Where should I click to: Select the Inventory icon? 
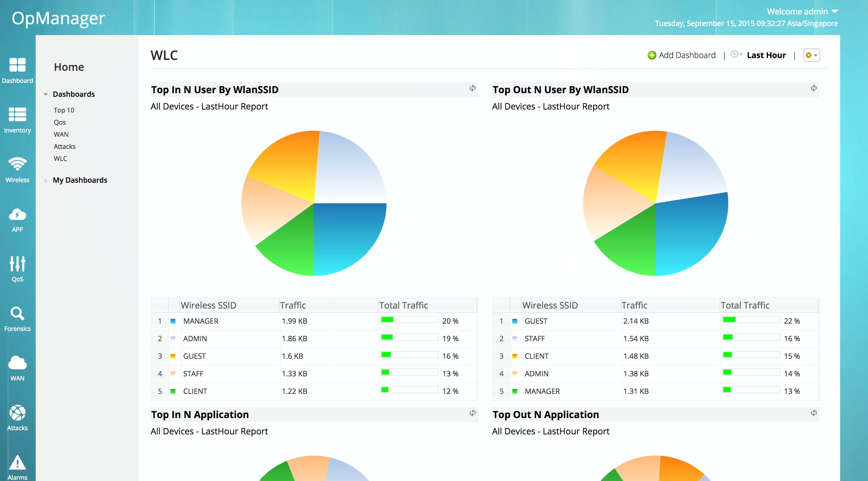[x=17, y=120]
